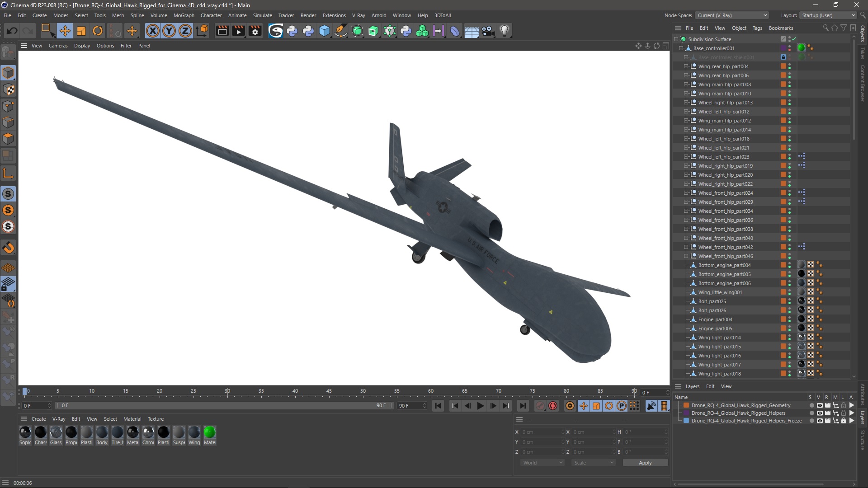Click frame 45 on the timeline
The height and width of the screenshot is (488, 868).
pos(329,392)
